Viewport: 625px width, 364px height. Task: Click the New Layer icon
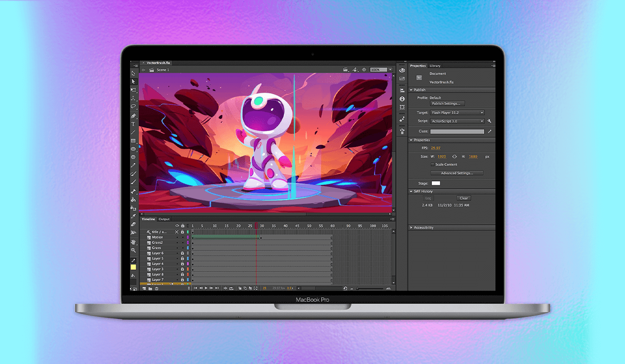coord(144,288)
